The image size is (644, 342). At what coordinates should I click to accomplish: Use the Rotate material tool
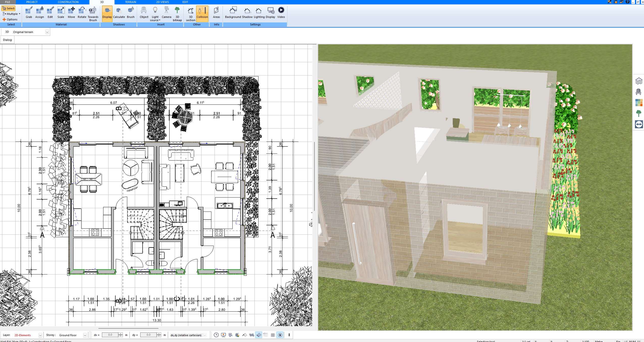(x=82, y=13)
